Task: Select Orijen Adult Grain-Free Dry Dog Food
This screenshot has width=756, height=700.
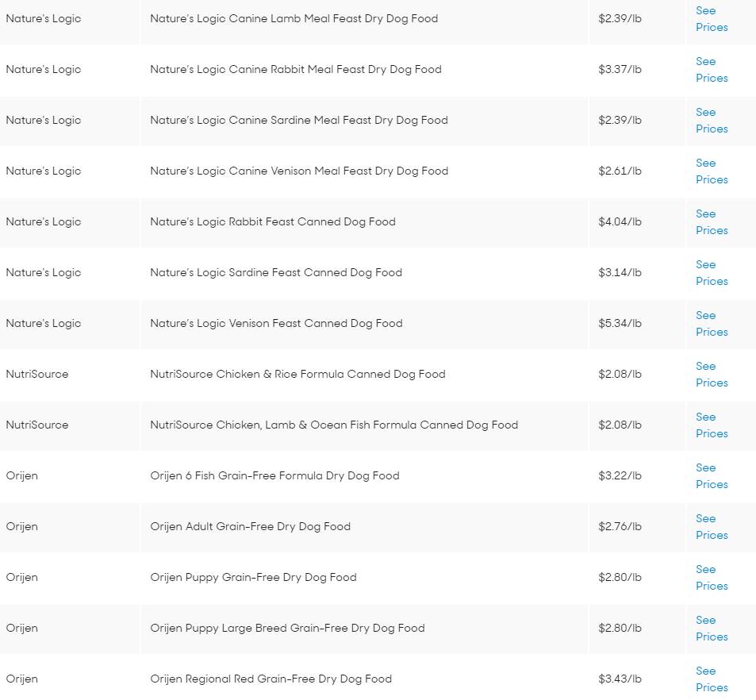Action: [x=250, y=526]
